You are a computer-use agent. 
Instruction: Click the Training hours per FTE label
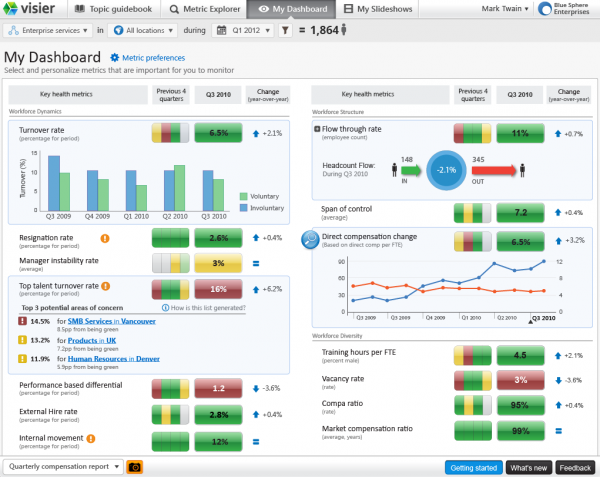click(359, 352)
